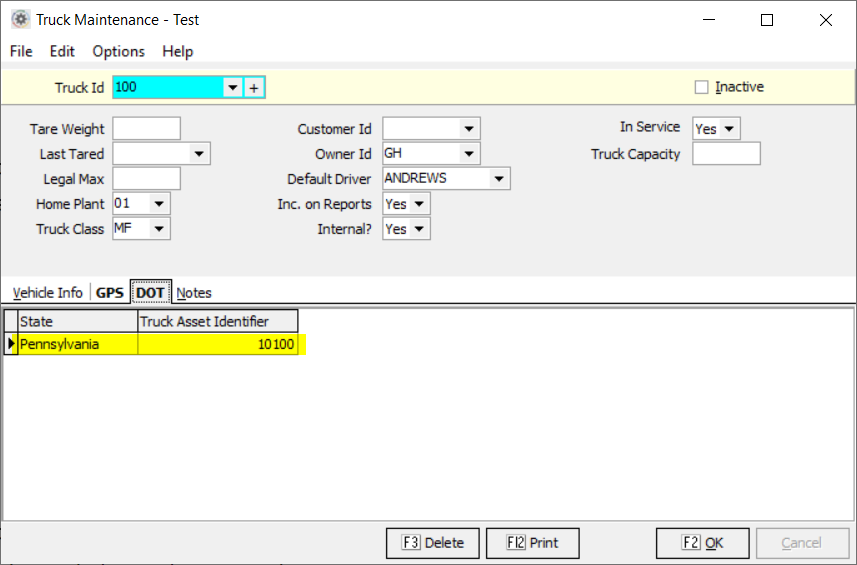
Task: Select the Truck Asset Identifier cell 10100
Action: 218,344
